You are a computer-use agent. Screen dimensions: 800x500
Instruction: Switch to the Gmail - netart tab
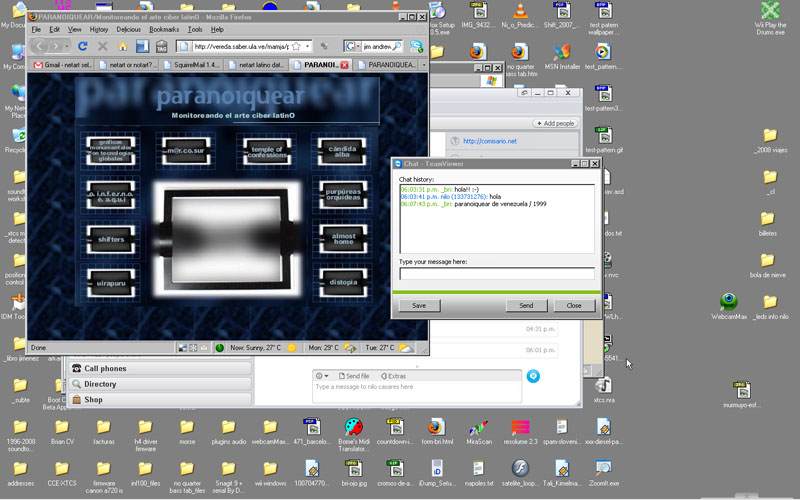click(62, 65)
